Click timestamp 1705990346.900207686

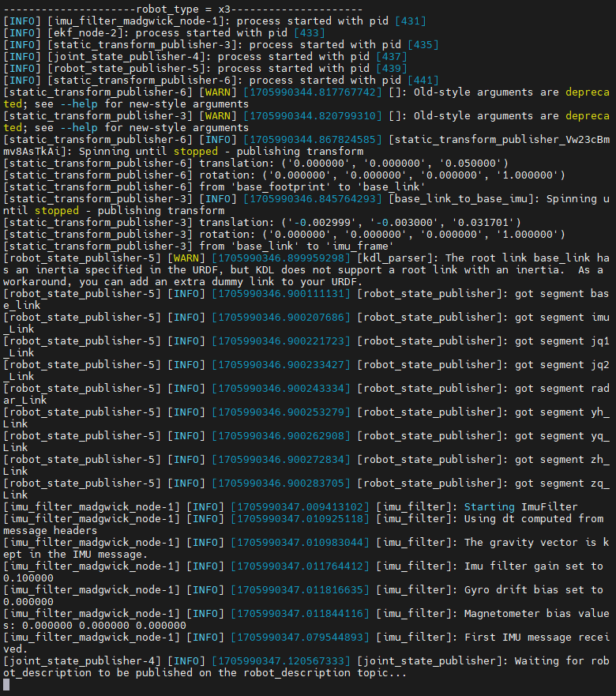[x=281, y=318]
